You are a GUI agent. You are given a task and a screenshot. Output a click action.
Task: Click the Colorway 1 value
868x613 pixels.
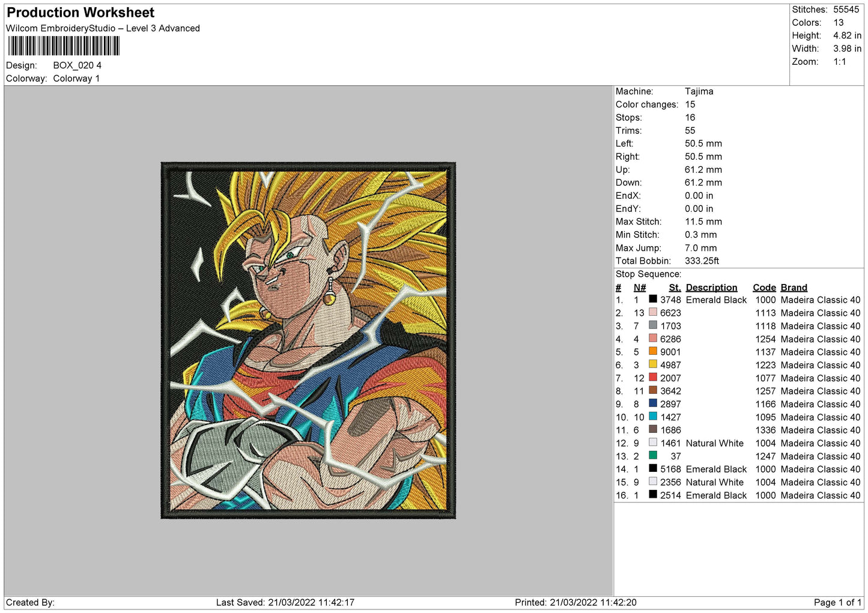[x=76, y=79]
